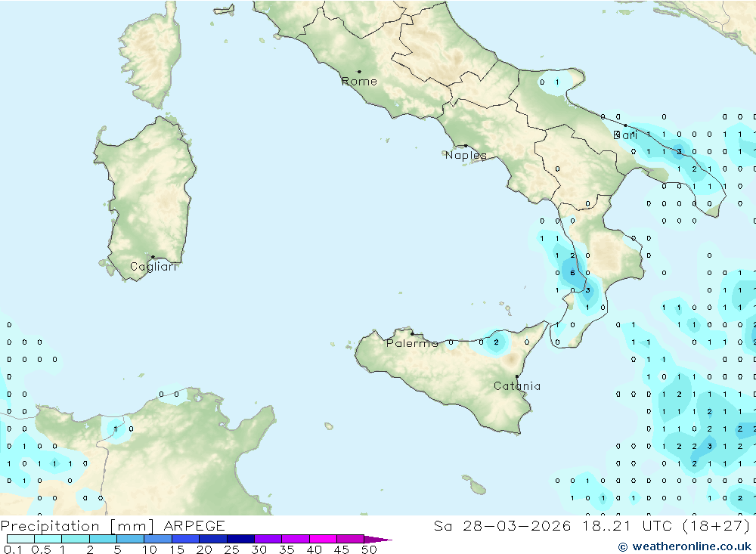Click the 'Sa 28-03-2026 18..21 UTC' timestamp

click(x=553, y=525)
